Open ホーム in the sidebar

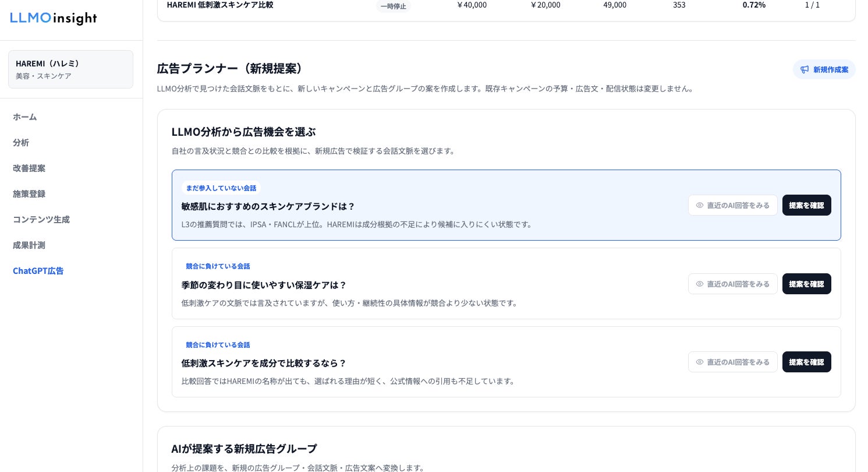25,117
